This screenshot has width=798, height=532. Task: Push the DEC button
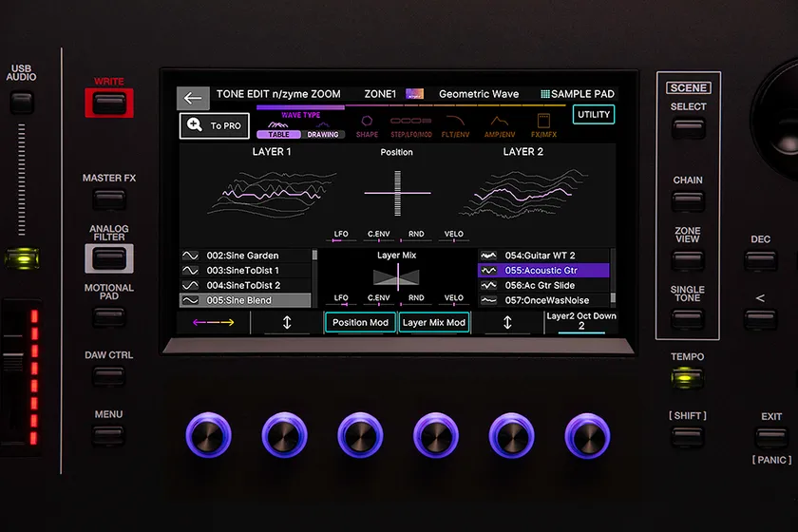point(761,260)
